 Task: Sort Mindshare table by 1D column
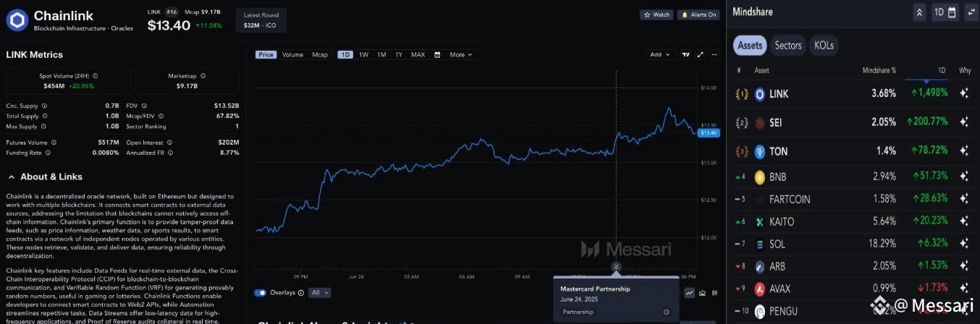tap(942, 70)
